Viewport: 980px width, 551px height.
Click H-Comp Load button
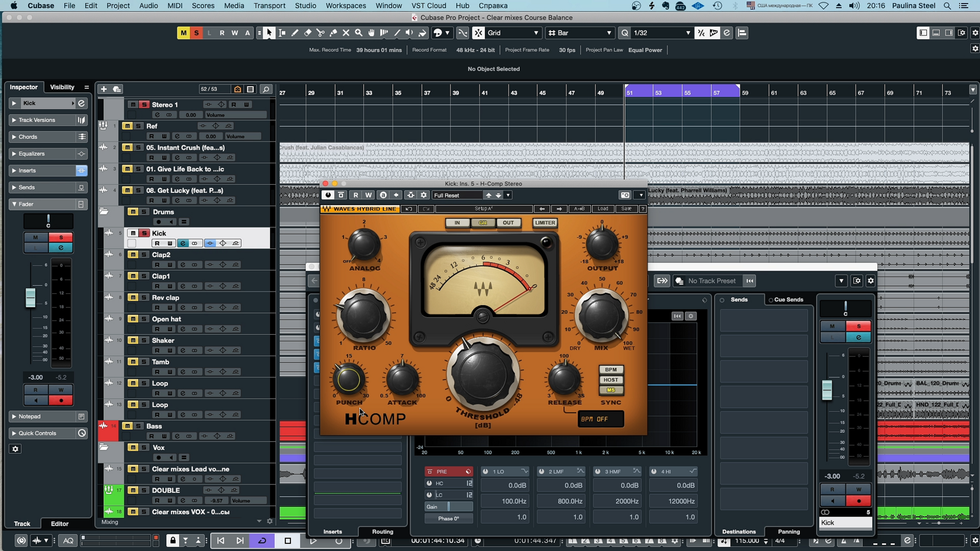tap(603, 209)
